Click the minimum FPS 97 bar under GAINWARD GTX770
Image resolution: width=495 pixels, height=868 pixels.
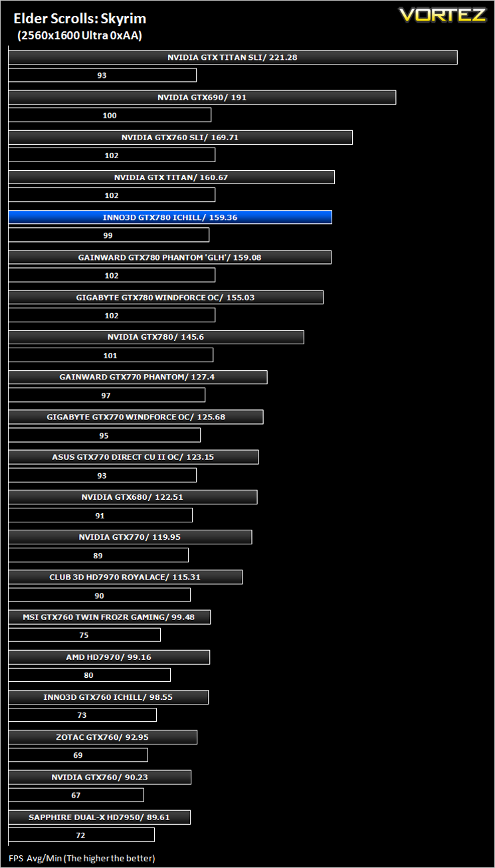point(107,395)
